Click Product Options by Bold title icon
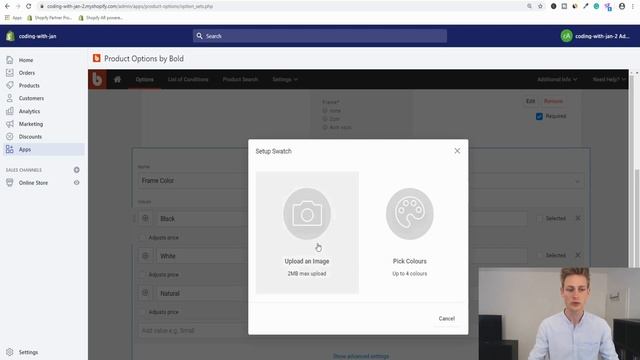This screenshot has width=640, height=360. coord(97,58)
